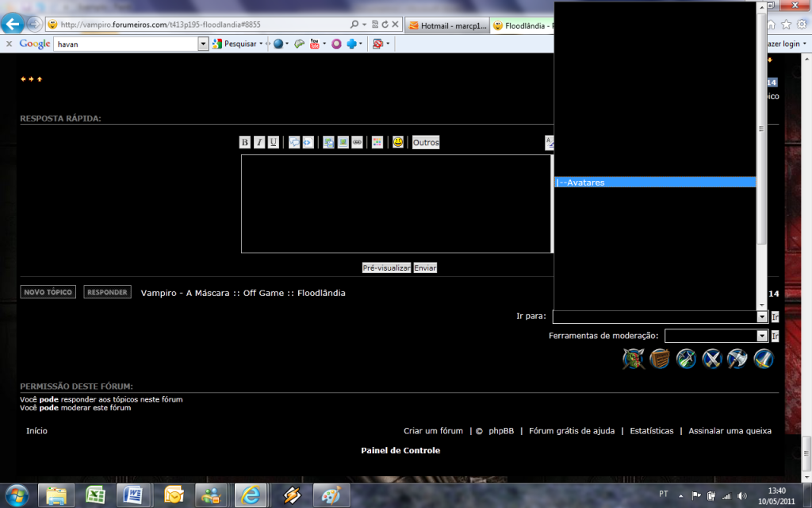
Task: Close the Google toolbar with its X
Action: tap(9, 44)
